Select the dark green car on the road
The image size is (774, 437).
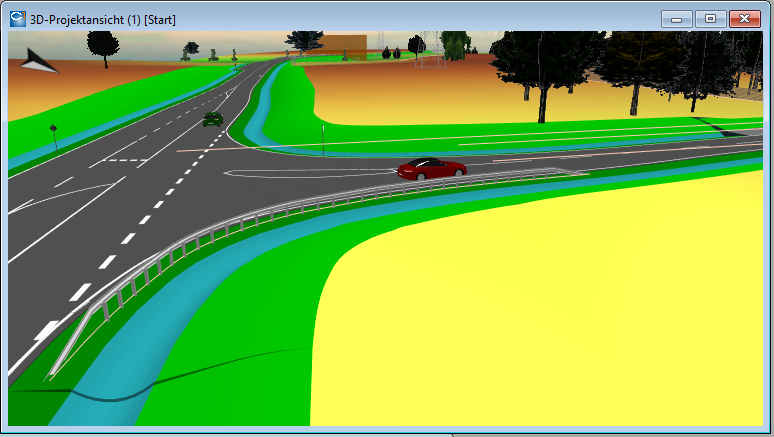[212, 119]
